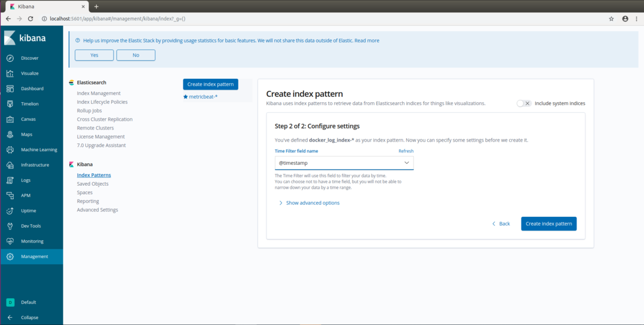Click the site info icon by URL

44,19
